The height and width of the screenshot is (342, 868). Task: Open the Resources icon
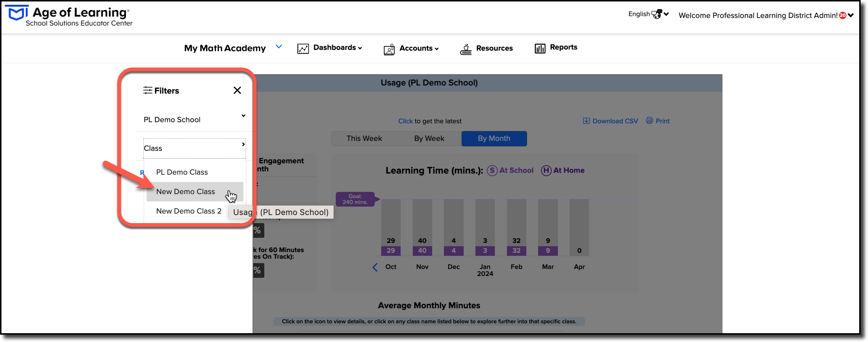(x=466, y=49)
